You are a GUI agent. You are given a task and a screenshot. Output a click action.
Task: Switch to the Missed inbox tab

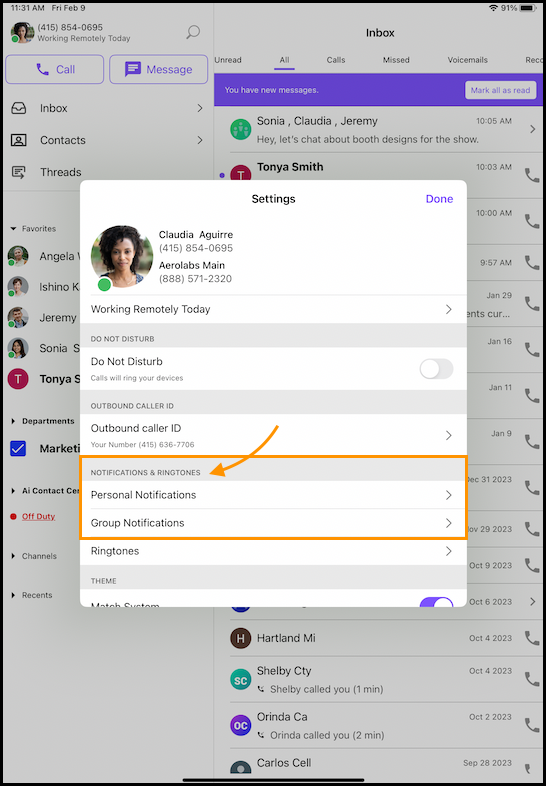[396, 60]
